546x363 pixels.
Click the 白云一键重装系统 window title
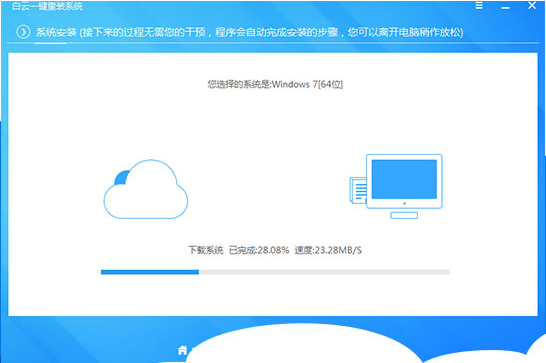tap(47, 6)
